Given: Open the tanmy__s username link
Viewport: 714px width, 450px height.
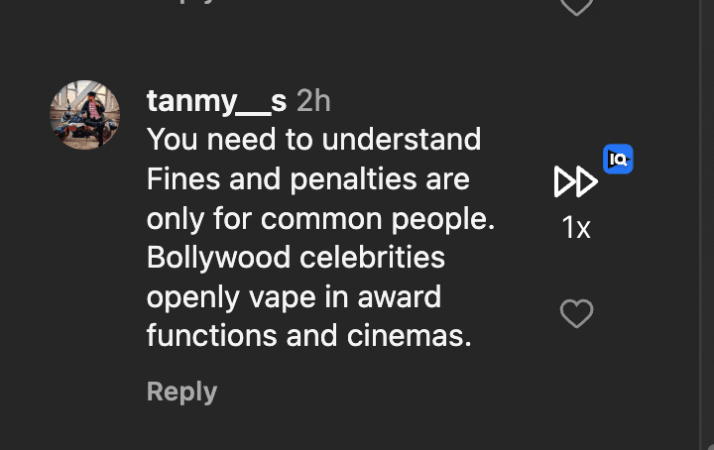Looking at the screenshot, I should (216, 101).
